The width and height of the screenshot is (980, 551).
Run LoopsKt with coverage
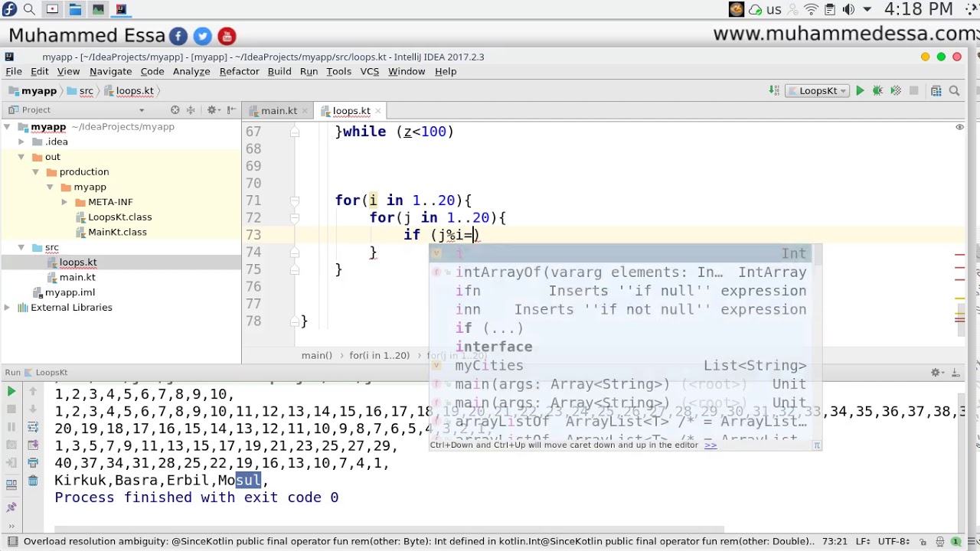pos(895,91)
